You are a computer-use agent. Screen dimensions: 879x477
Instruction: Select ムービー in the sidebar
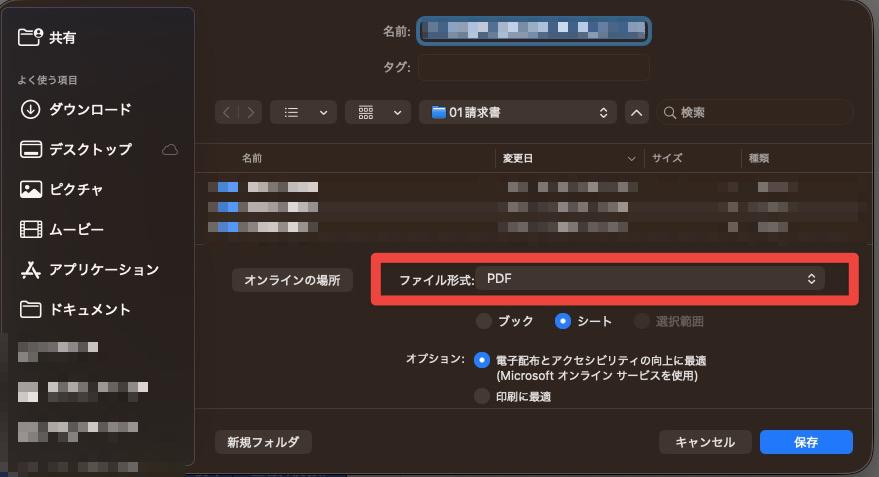pyautogui.click(x=62, y=229)
